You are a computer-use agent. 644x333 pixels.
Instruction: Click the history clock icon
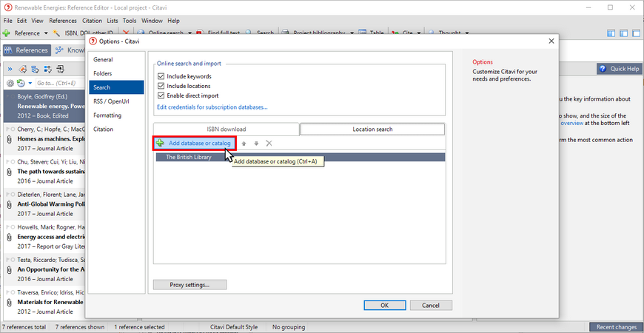pos(21,83)
